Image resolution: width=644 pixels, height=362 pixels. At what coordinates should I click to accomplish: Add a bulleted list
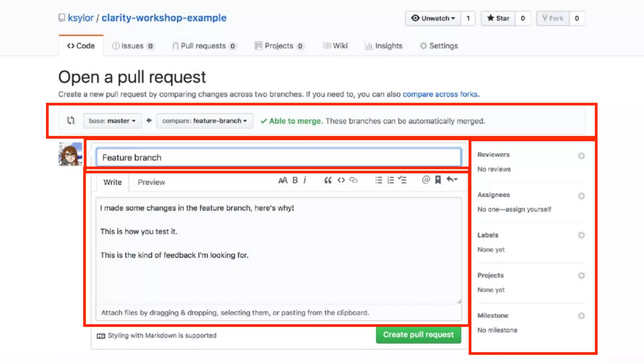pos(379,180)
